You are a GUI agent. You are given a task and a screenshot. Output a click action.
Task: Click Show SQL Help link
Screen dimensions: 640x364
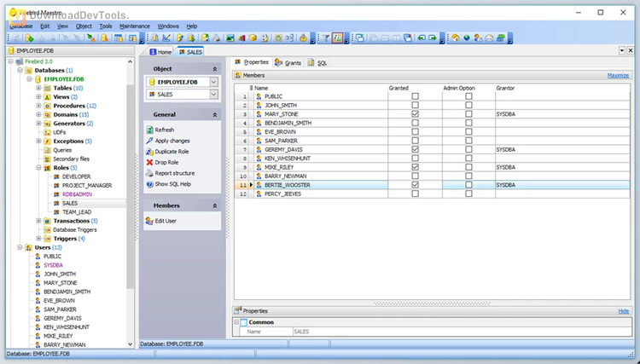coord(172,184)
